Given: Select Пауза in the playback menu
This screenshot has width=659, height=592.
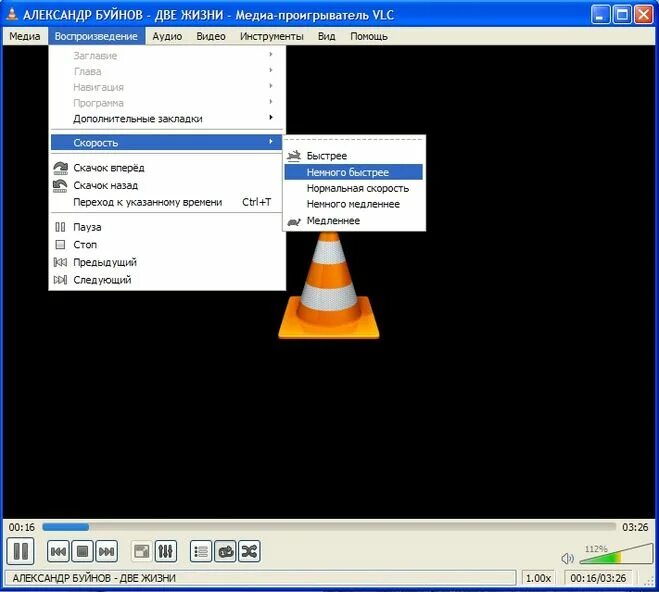Looking at the screenshot, I should tap(166, 227).
